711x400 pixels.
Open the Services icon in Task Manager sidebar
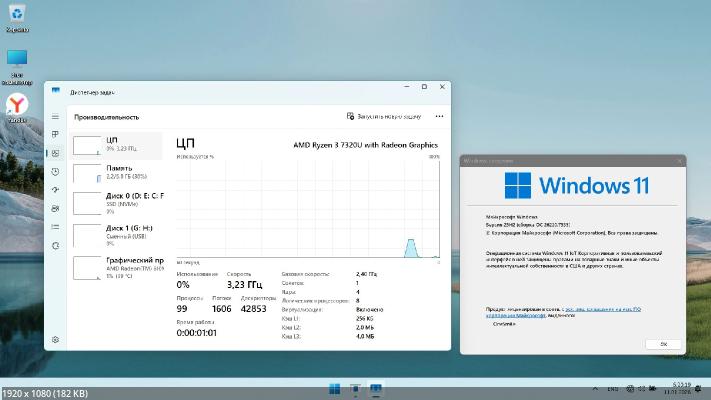pyautogui.click(x=56, y=245)
